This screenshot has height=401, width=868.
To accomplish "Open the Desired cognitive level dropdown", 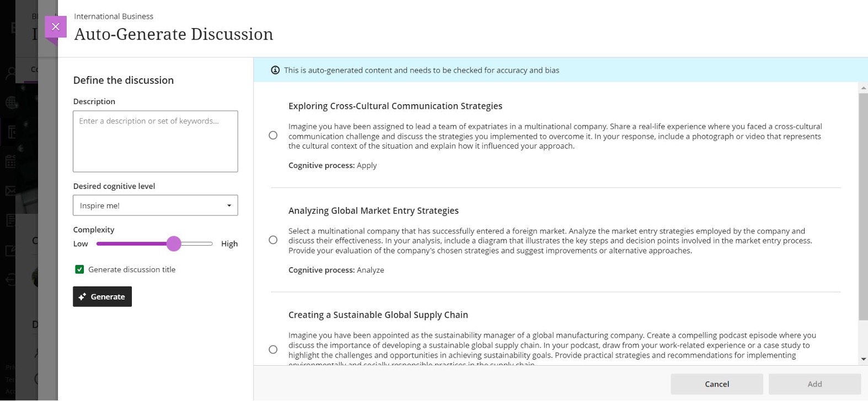I will [x=155, y=205].
